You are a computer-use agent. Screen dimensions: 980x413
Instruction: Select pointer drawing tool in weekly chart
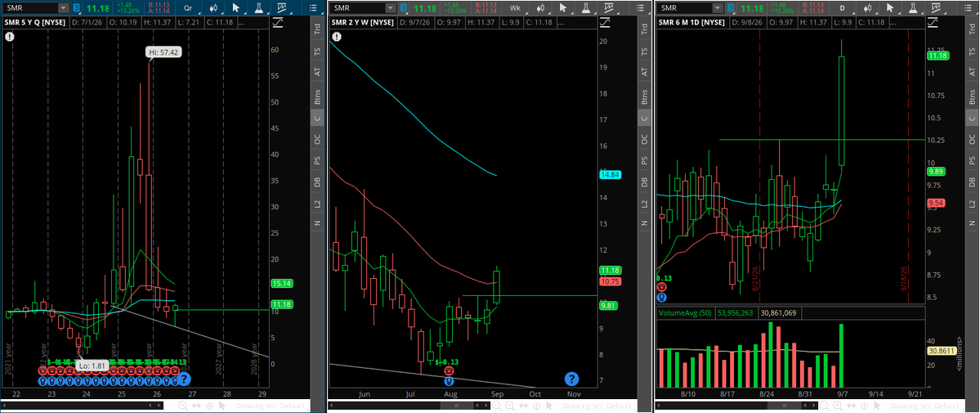coord(564,8)
